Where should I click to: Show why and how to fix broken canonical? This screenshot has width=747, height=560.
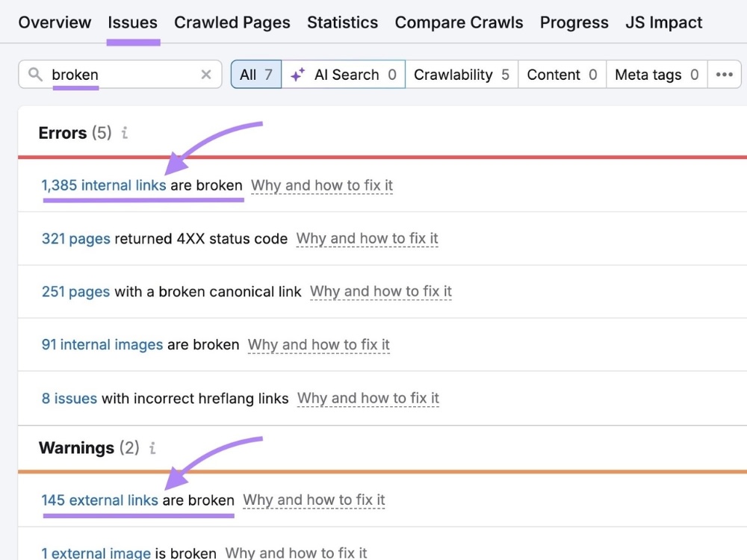pyautogui.click(x=381, y=291)
